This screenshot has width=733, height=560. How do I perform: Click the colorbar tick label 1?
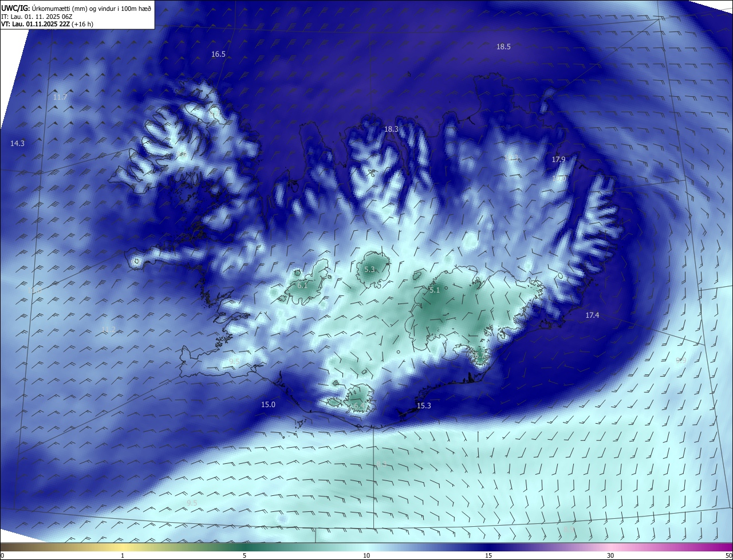[123, 555]
